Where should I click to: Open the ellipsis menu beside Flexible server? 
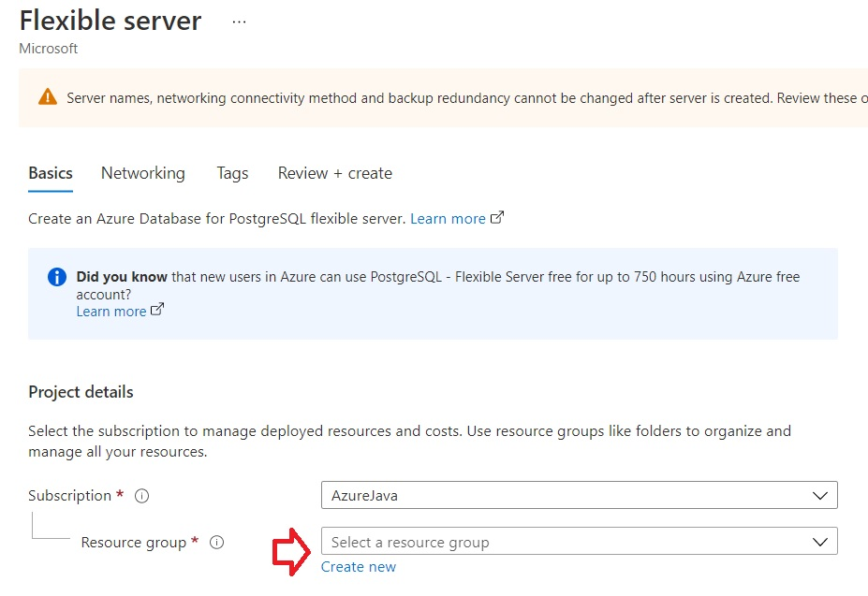(x=239, y=22)
